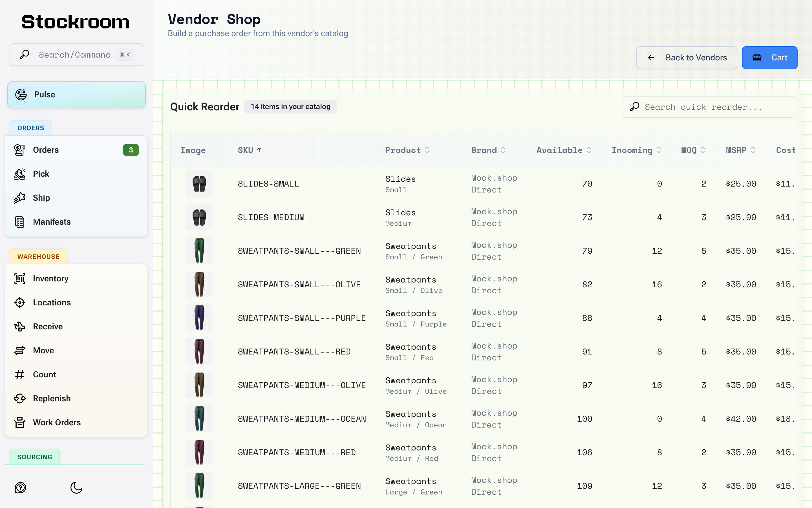Go to Inventory in the sidebar
812x508 pixels.
(x=76, y=279)
